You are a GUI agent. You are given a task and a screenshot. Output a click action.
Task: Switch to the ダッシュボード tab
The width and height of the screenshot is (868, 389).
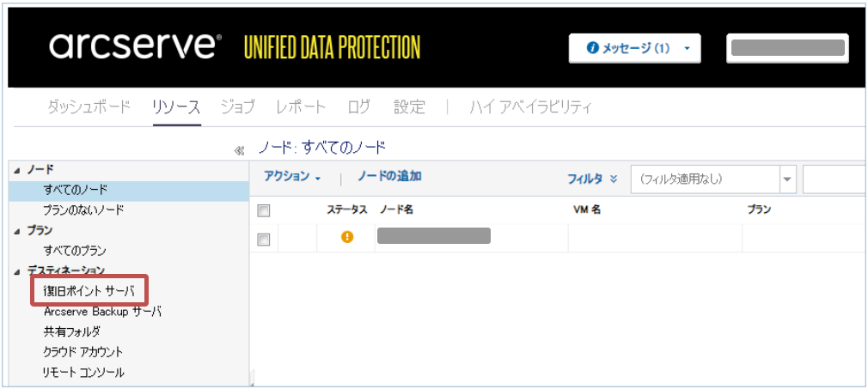point(89,107)
